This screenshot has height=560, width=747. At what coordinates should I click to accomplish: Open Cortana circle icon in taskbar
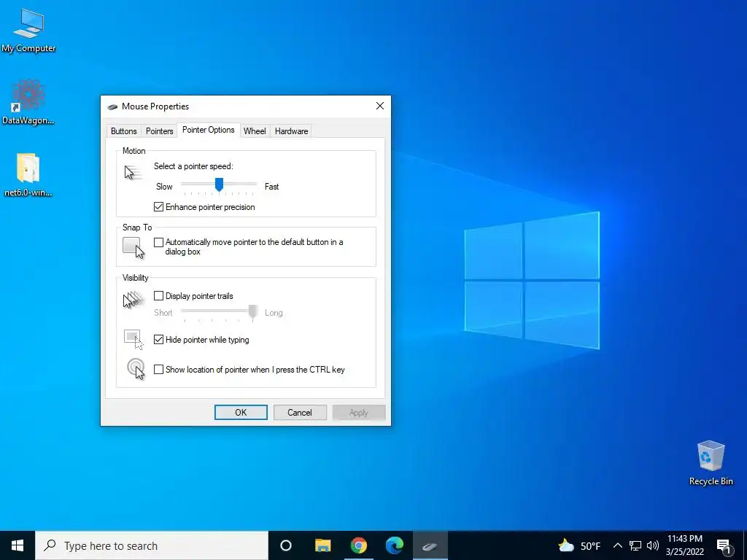(286, 545)
